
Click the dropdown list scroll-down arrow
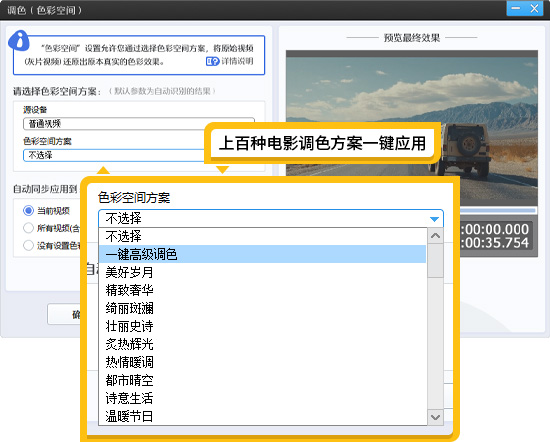[435, 417]
